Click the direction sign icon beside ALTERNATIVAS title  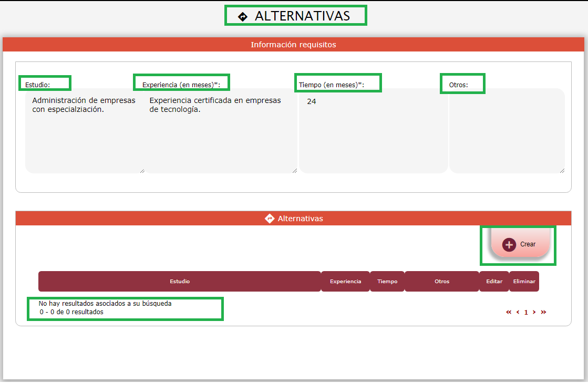coord(243,17)
